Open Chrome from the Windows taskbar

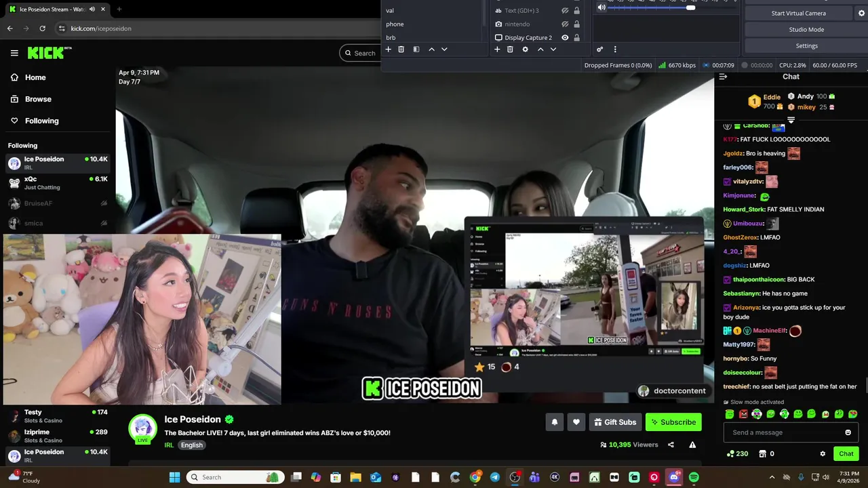click(x=475, y=477)
